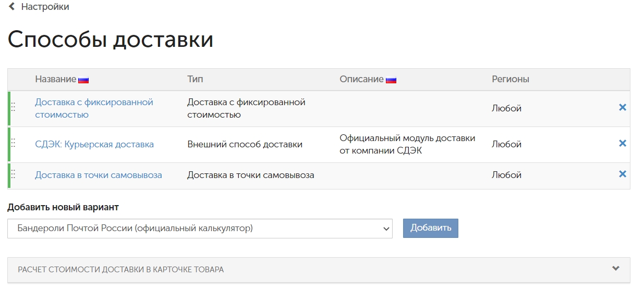
Task: Click back arrow icon beside Настройки
Action: 12,7
